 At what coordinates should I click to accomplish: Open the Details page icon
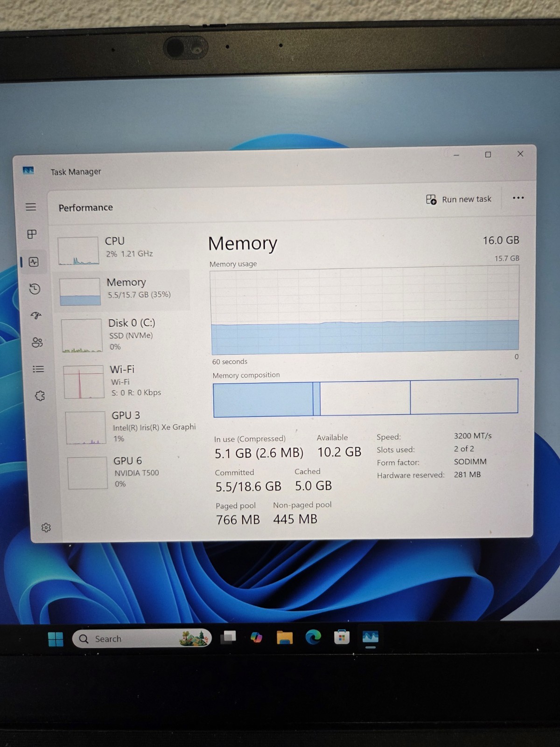[x=38, y=369]
